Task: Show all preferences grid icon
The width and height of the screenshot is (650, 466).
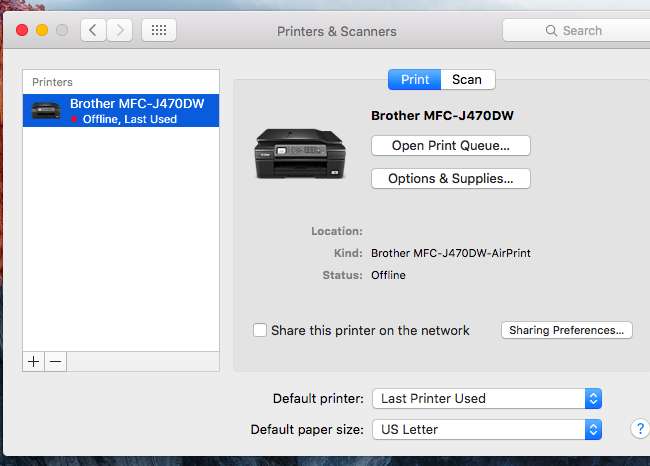Action: click(158, 30)
